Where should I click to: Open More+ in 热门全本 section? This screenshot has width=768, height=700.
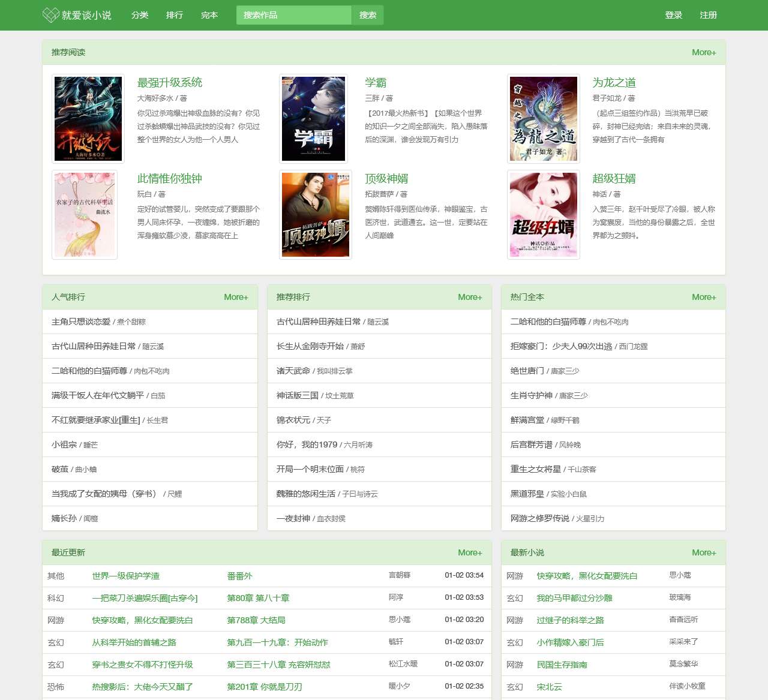click(703, 297)
